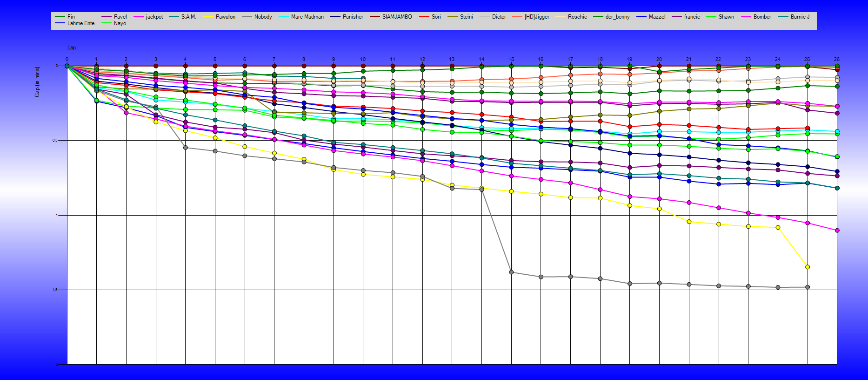Click lap number 11 on the axis
868x380 pixels.
[393, 60]
